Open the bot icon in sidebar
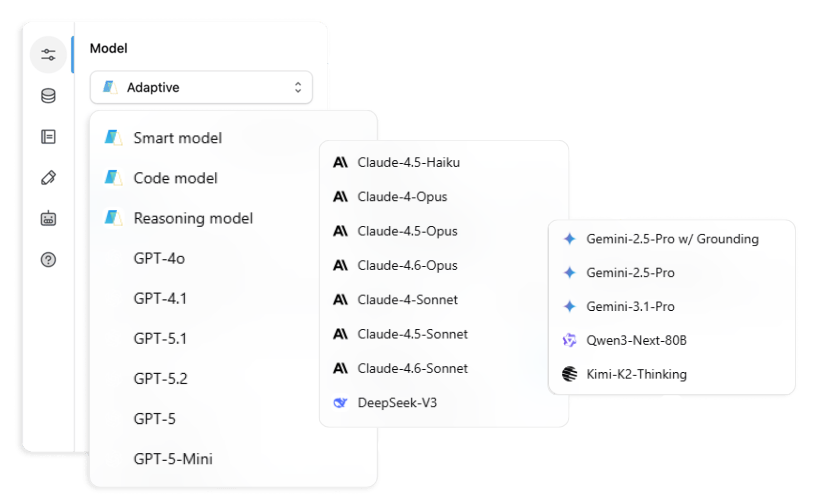This screenshot has height=504, width=817. coord(48,218)
